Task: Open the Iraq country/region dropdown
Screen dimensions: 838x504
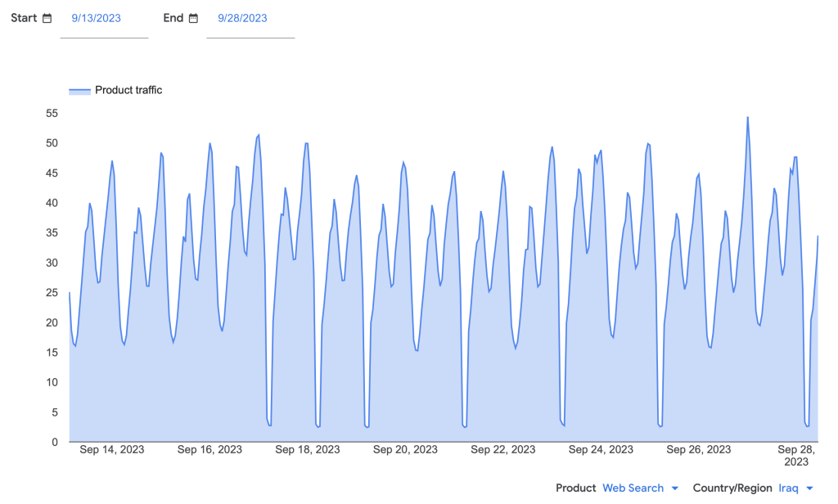Action: point(788,488)
